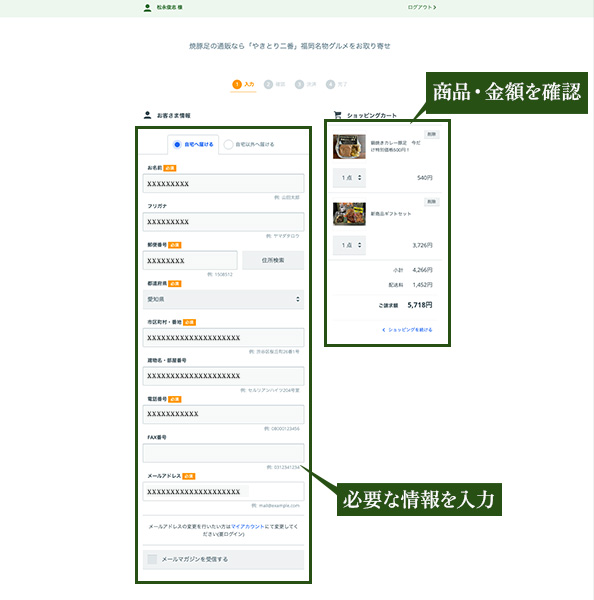Enable the メールマガジンを受信する checkbox
The image size is (594, 600).
[x=152, y=559]
